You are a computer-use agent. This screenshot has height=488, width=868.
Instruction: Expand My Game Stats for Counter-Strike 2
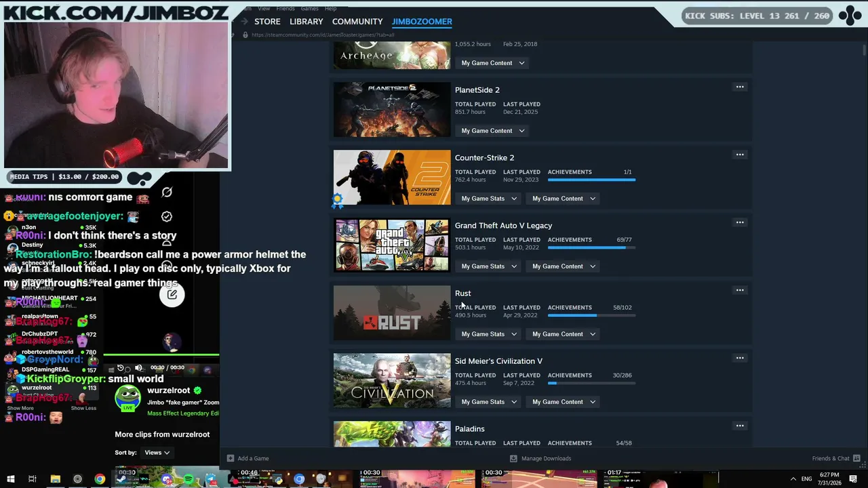click(x=489, y=199)
